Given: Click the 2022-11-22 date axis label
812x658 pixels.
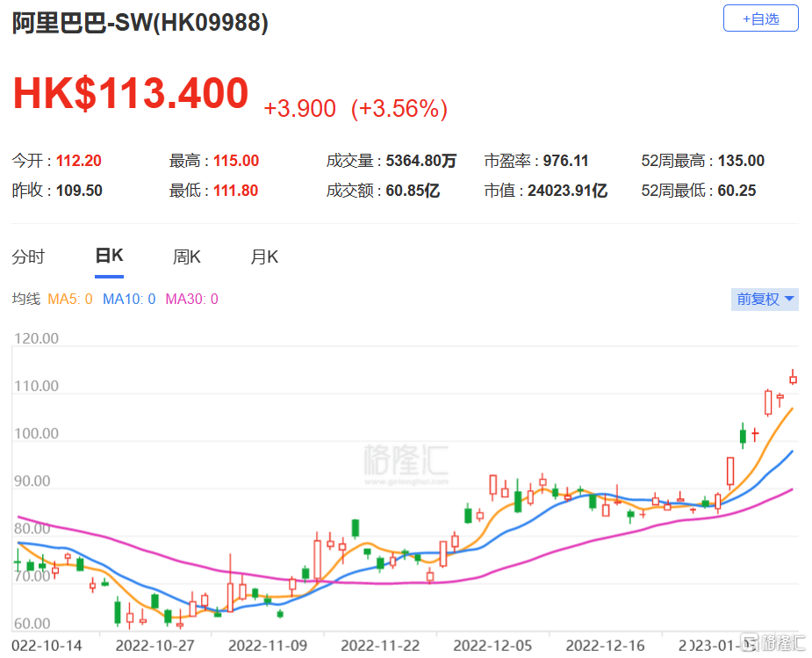Looking at the screenshot, I should click(x=380, y=646).
